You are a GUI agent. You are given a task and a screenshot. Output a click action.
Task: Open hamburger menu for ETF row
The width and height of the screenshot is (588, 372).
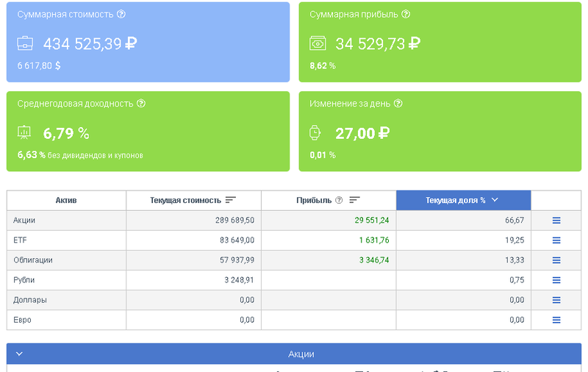click(x=556, y=240)
